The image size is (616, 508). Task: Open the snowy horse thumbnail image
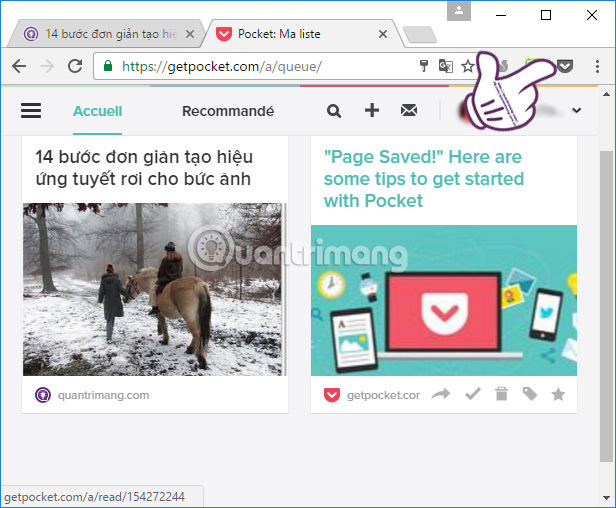pos(154,289)
